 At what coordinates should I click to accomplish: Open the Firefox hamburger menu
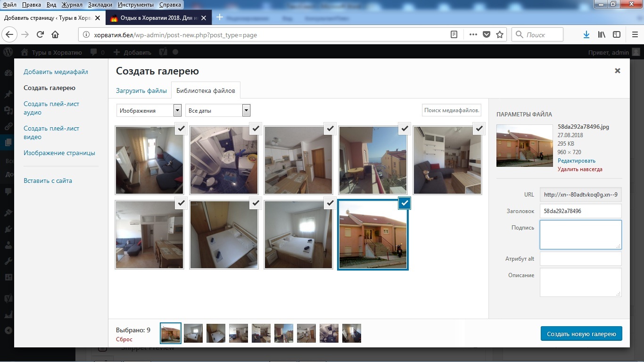point(635,34)
